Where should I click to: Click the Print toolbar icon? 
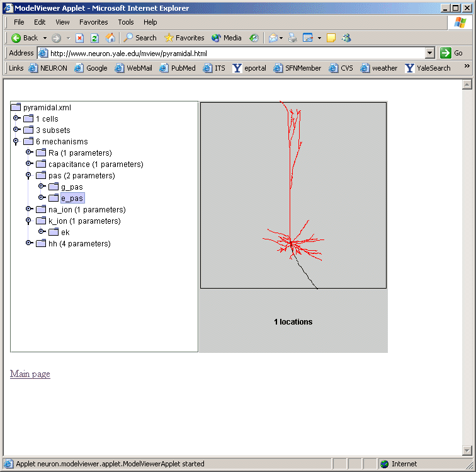(x=292, y=38)
